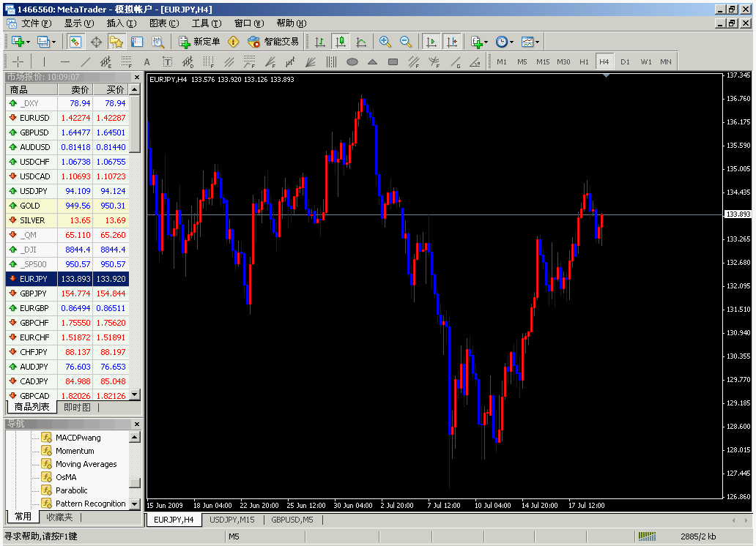Switch to the USDJPY,M15 chart tab
This screenshot has height=546, width=756.
231,520
